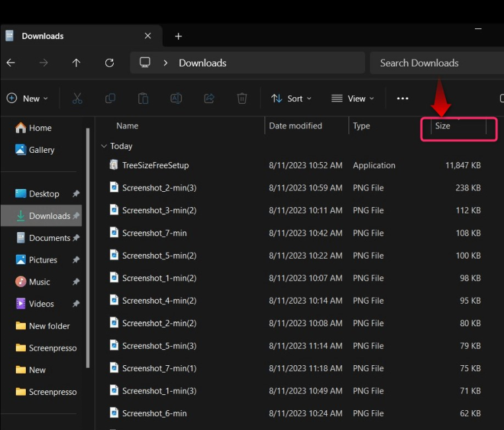Viewport: 504px width, 430px height.
Task: Sort by Date modified column header
Action: click(296, 126)
